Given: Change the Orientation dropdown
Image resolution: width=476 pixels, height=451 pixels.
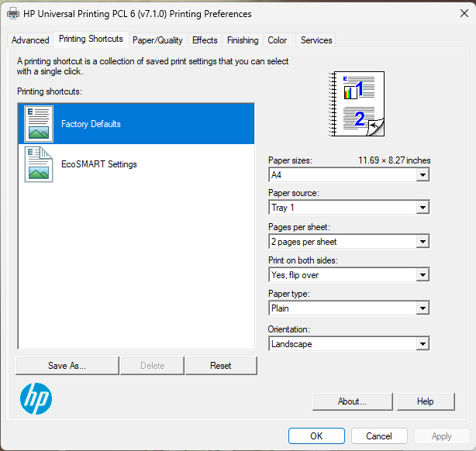Looking at the screenshot, I should click(x=348, y=344).
